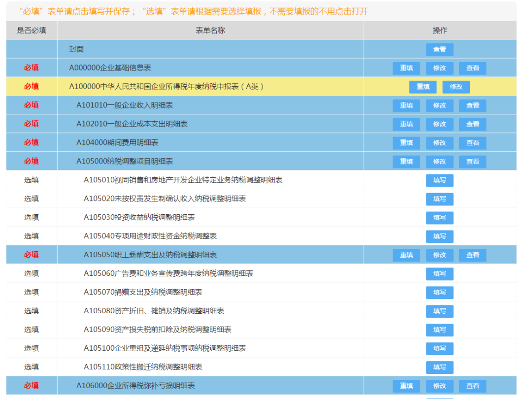Select A105060广告费和业务宣传费 form name

pos(168,273)
